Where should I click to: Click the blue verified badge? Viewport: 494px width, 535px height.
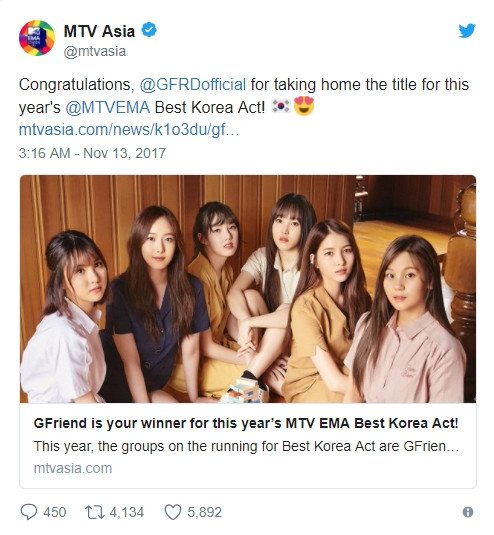[149, 30]
